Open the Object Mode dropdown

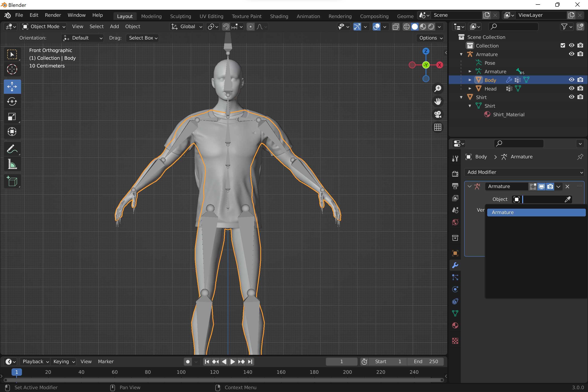click(x=43, y=27)
